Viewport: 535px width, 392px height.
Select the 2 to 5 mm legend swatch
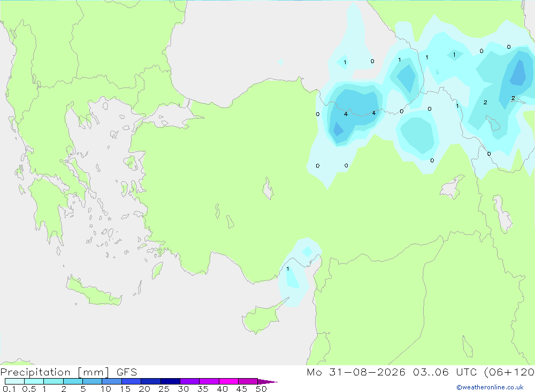tap(73, 381)
